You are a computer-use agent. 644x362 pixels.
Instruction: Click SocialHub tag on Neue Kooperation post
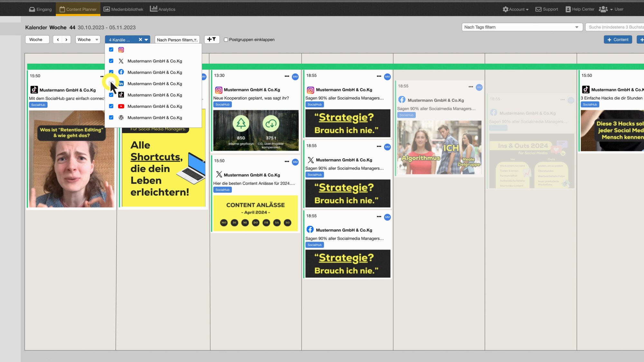(x=223, y=105)
